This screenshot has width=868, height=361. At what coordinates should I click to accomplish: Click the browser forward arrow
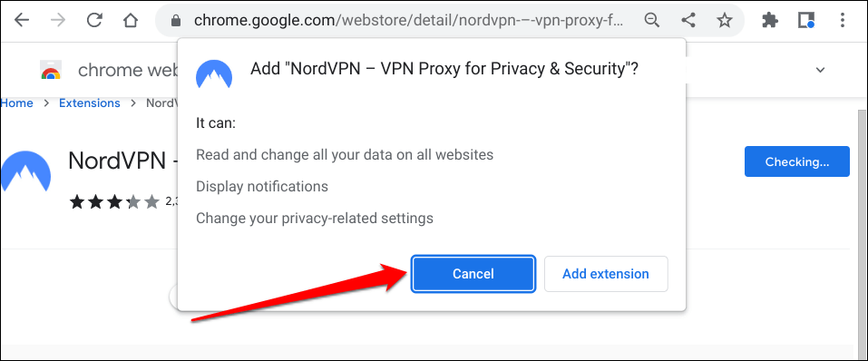tap(57, 21)
